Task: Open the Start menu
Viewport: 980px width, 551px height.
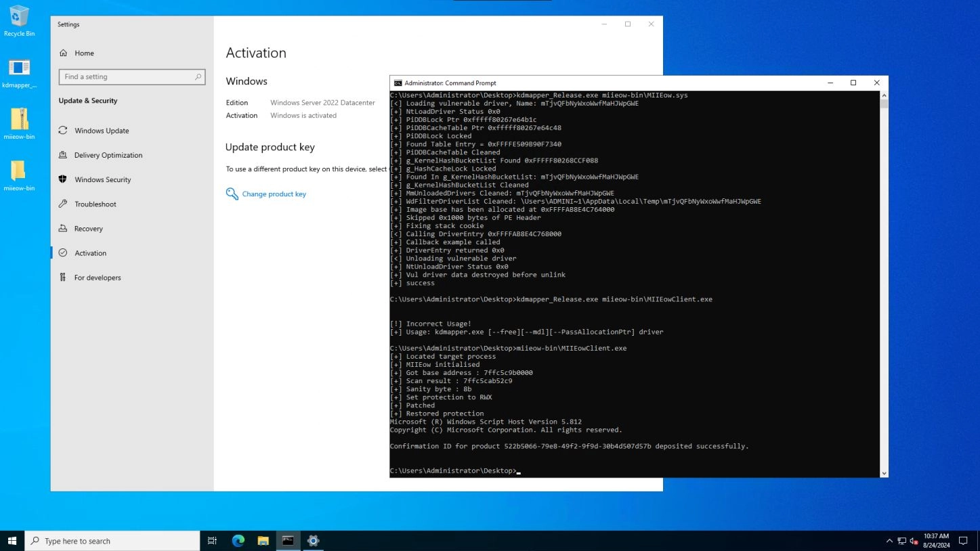Action: 13,540
